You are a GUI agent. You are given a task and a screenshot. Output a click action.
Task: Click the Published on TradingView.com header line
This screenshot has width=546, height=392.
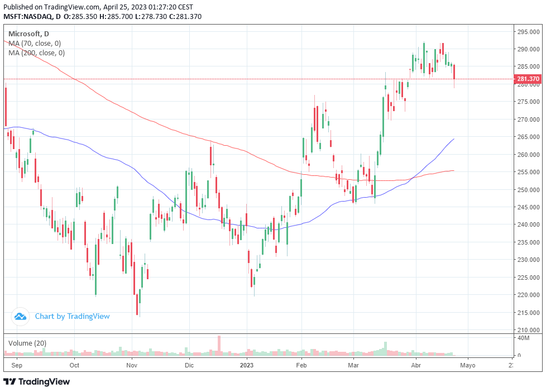pos(98,7)
